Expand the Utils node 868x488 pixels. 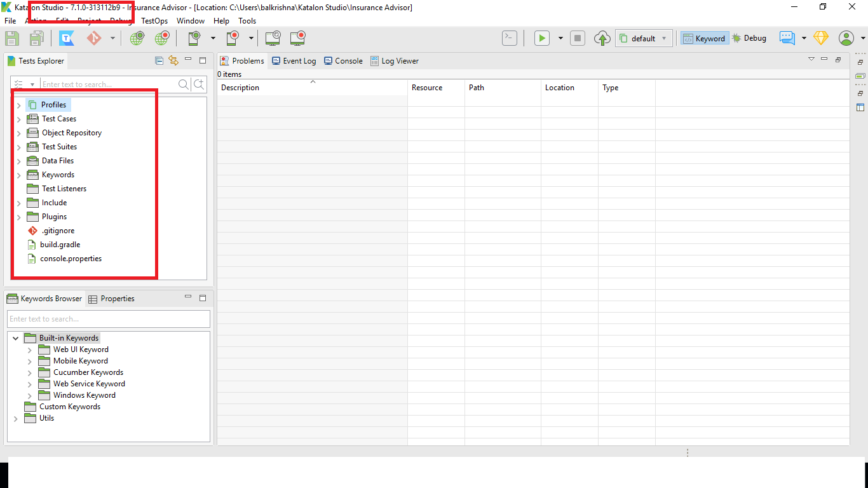click(x=16, y=418)
